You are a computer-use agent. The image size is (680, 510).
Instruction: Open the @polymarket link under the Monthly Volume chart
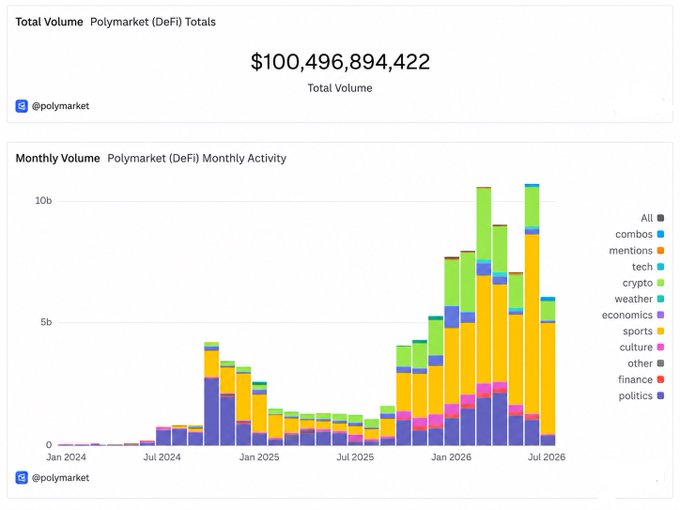[x=61, y=477]
